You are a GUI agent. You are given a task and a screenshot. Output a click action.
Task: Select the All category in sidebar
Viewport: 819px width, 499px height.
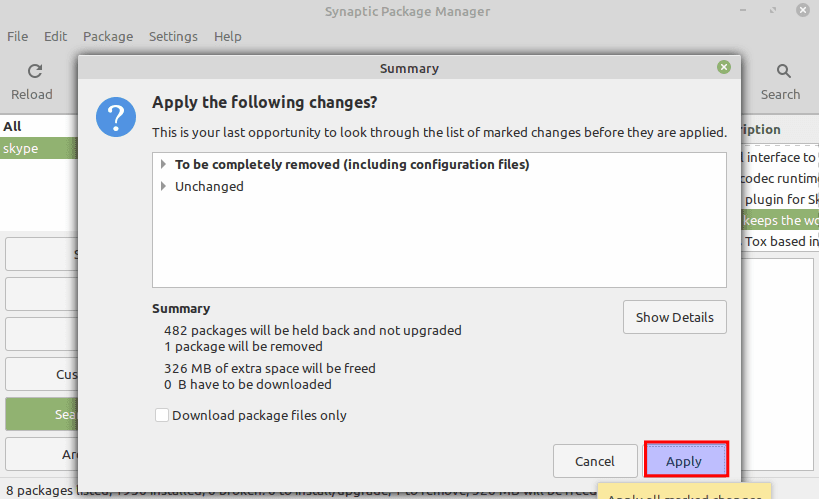coord(12,126)
